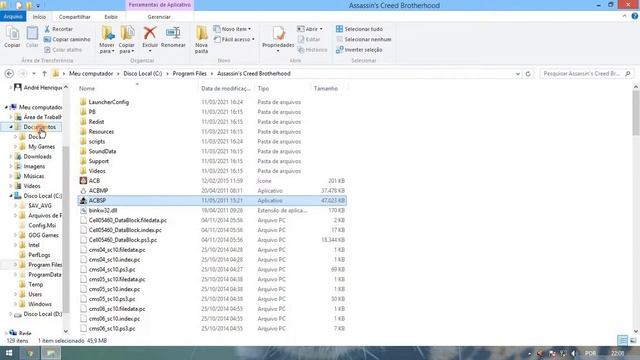The width and height of the screenshot is (640, 360).
Task: Click the back navigation arrow
Action: 9,73
